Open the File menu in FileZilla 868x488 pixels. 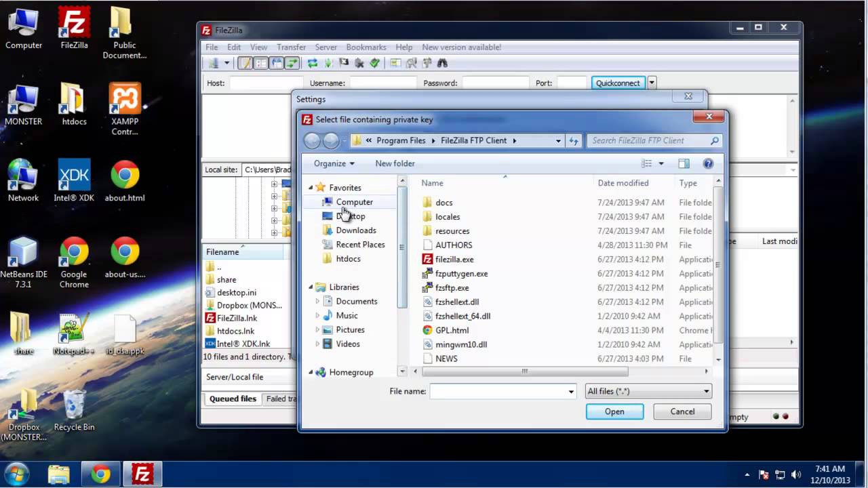point(212,47)
